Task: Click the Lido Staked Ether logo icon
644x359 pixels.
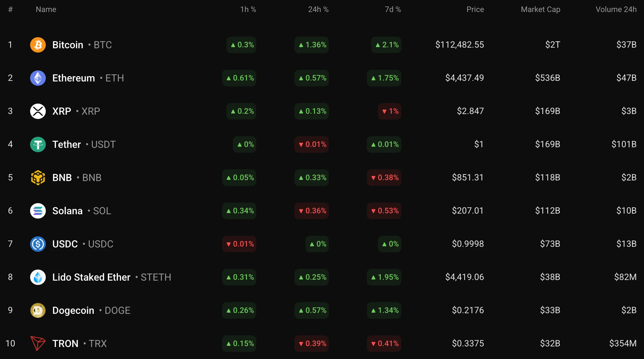Action: pos(38,277)
